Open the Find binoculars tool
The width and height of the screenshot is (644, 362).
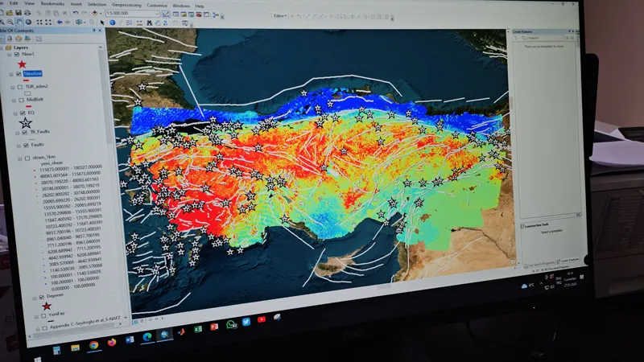147,23
